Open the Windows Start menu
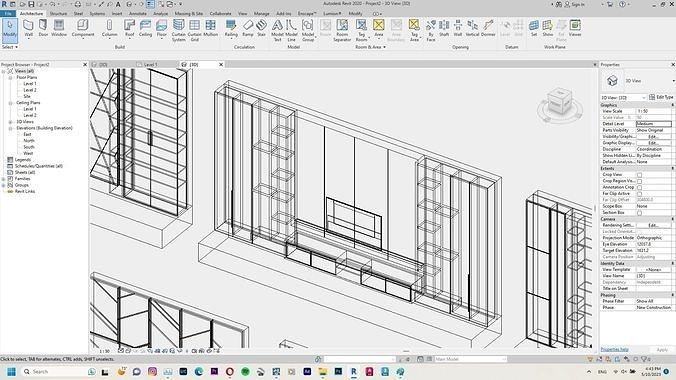The image size is (676, 380). click(12, 371)
